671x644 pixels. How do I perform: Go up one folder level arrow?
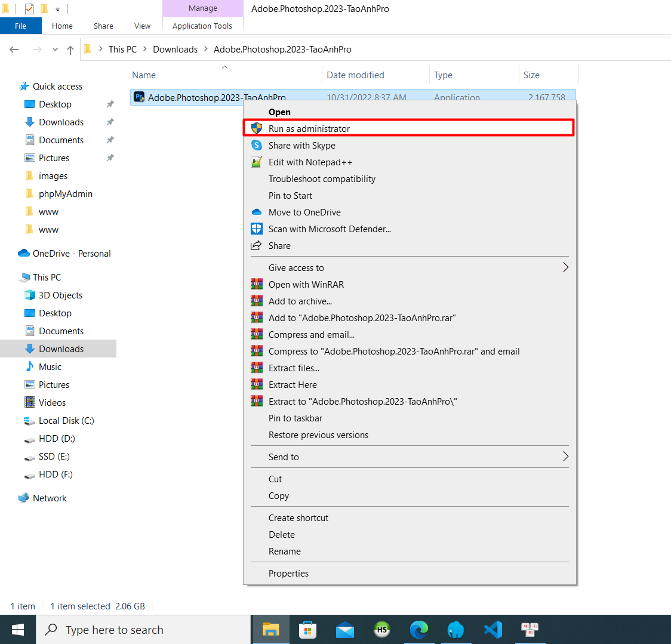point(70,50)
